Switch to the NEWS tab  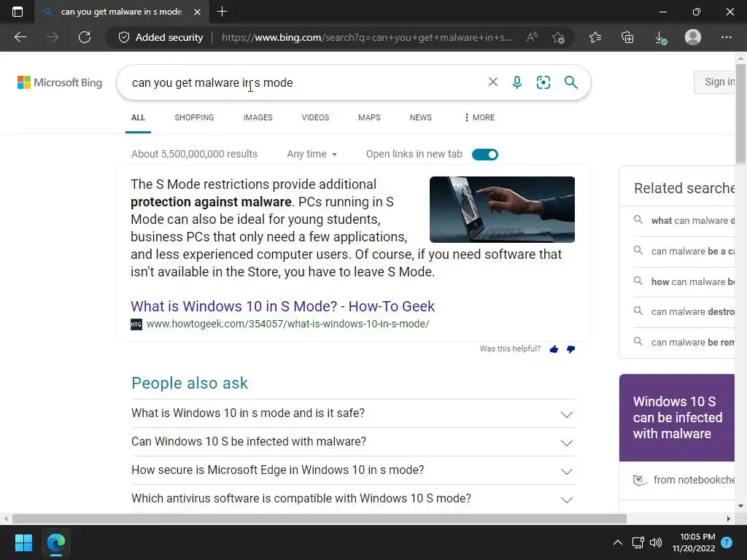[x=421, y=117]
